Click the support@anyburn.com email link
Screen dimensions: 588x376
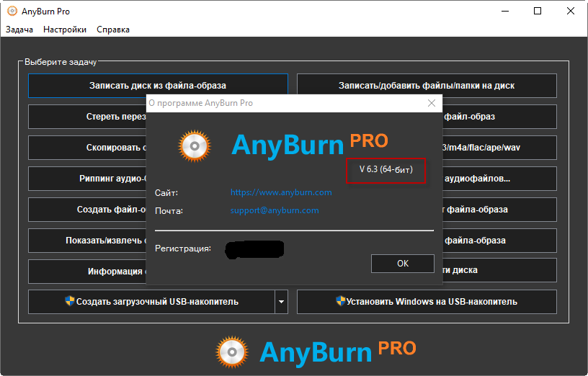click(275, 210)
